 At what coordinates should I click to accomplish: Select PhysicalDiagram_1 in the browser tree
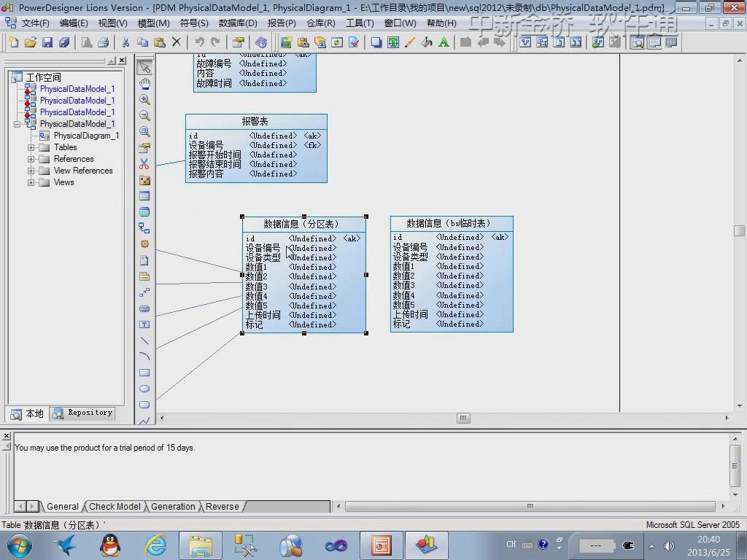click(x=86, y=136)
